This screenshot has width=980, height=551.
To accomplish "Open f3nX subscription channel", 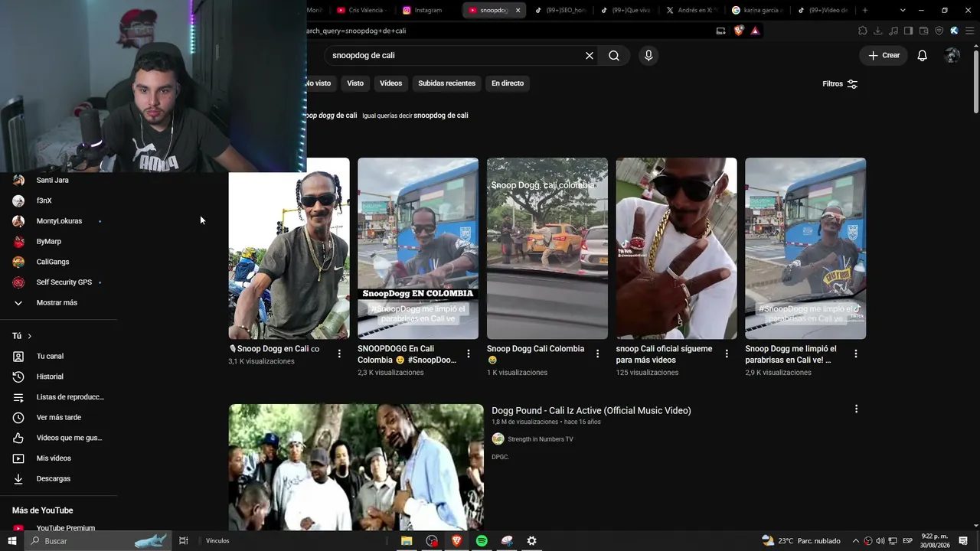I will (44, 201).
